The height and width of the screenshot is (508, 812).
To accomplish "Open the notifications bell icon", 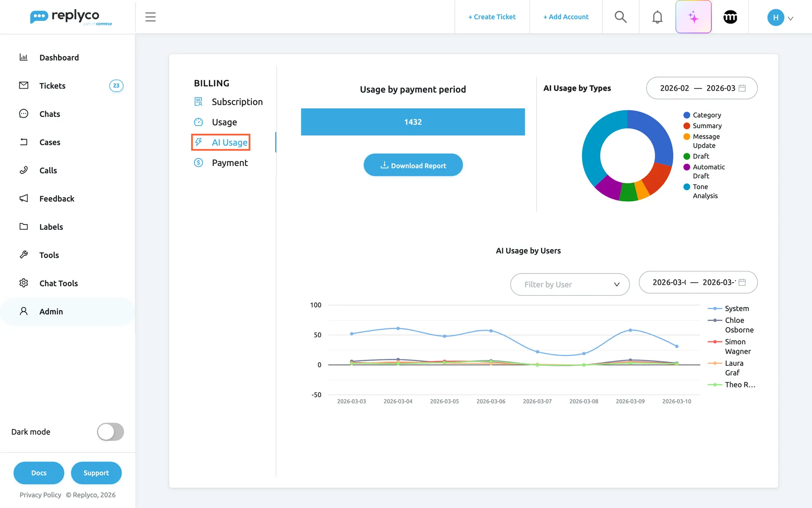I will click(x=657, y=17).
